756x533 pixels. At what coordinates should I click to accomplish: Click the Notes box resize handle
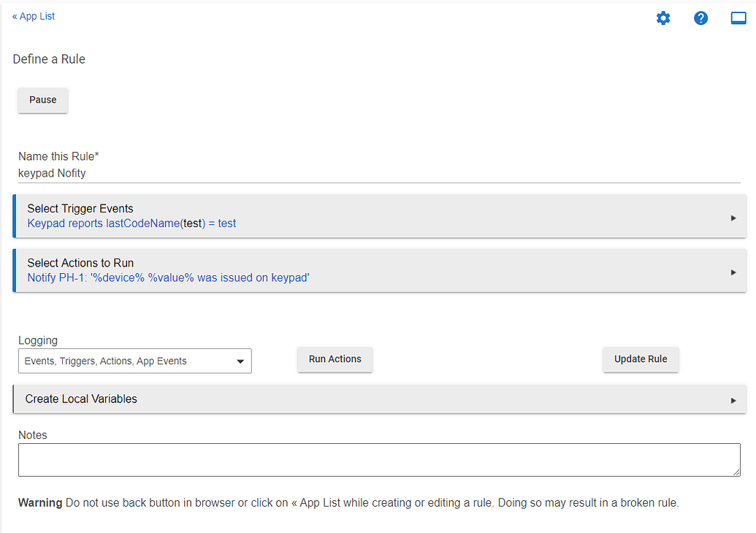click(x=736, y=472)
